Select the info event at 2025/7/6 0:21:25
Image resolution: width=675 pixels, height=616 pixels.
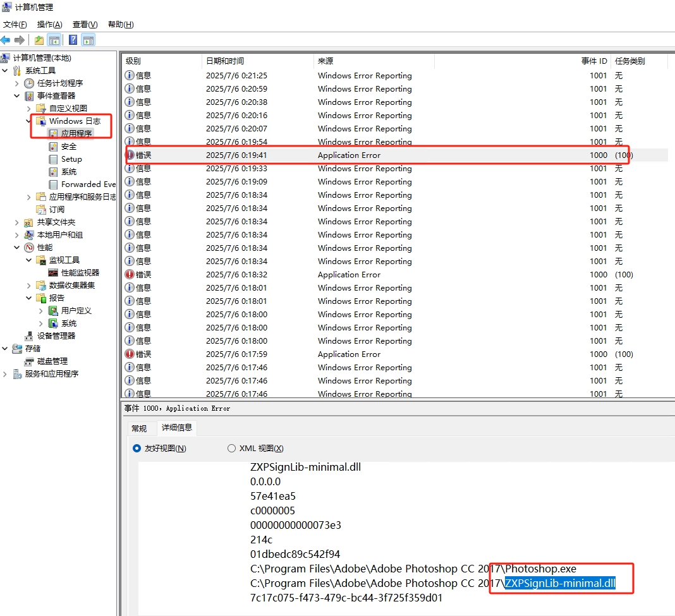point(396,75)
